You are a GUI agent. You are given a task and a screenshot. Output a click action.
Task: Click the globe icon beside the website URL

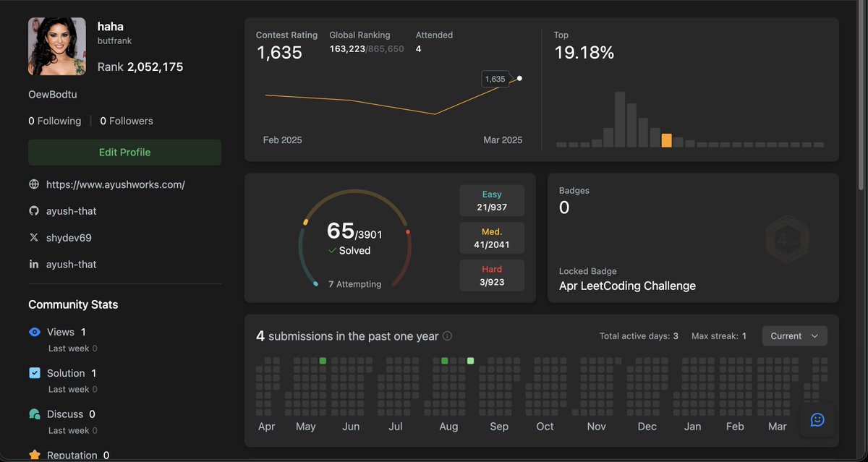[33, 184]
